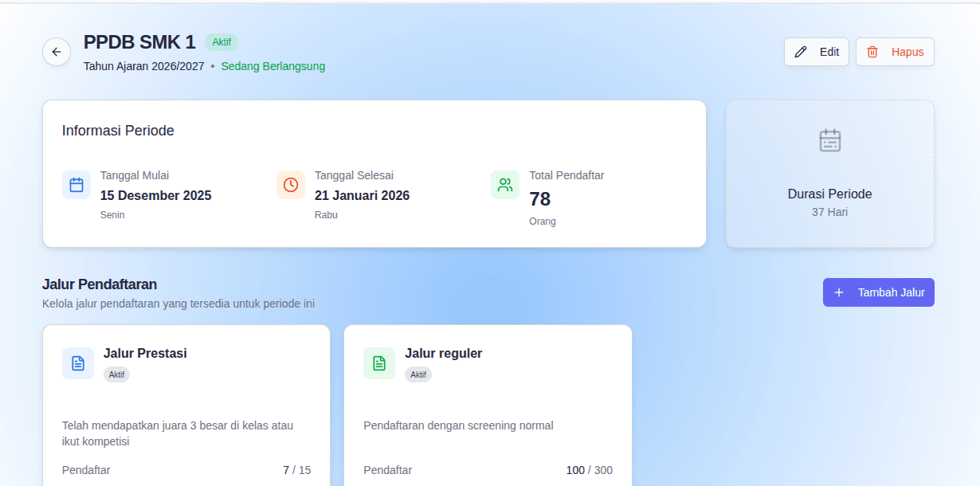Open the Edit dialog via Edit button
This screenshot has height=486, width=980.
click(x=817, y=51)
